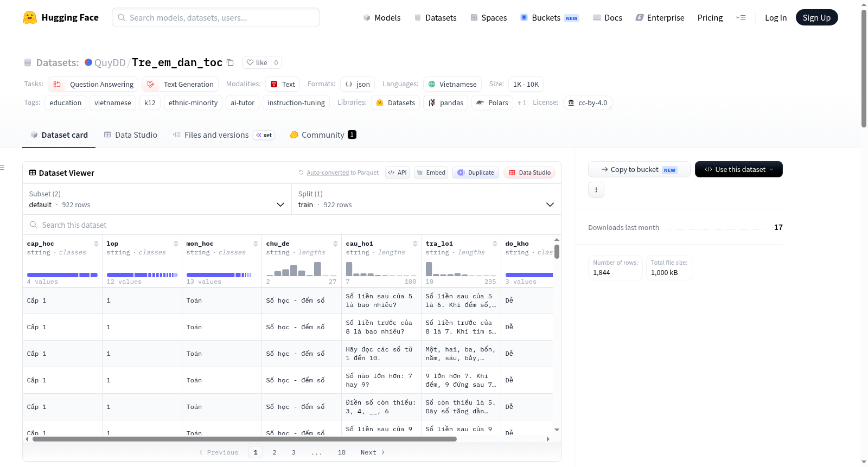Go to page 10 of the table

[342, 452]
